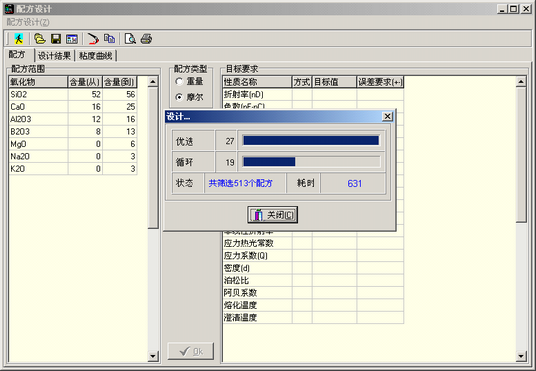Screen dimensions: 536x371
Task: Click up arrow of 目标要求 scrollbar
Action: click(521, 82)
